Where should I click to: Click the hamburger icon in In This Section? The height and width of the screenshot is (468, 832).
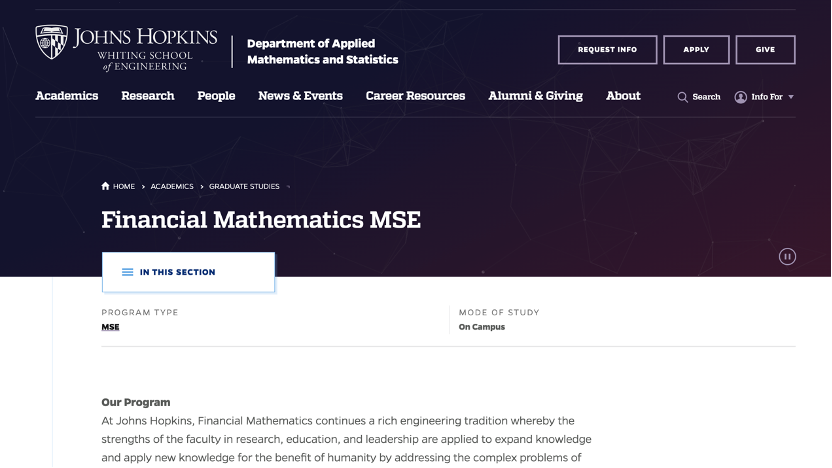[127, 272]
